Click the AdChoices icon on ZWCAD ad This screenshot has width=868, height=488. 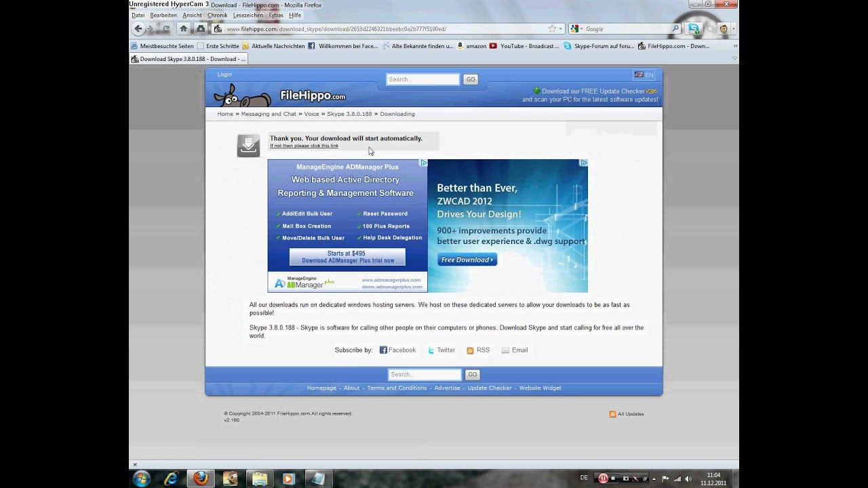[583, 163]
